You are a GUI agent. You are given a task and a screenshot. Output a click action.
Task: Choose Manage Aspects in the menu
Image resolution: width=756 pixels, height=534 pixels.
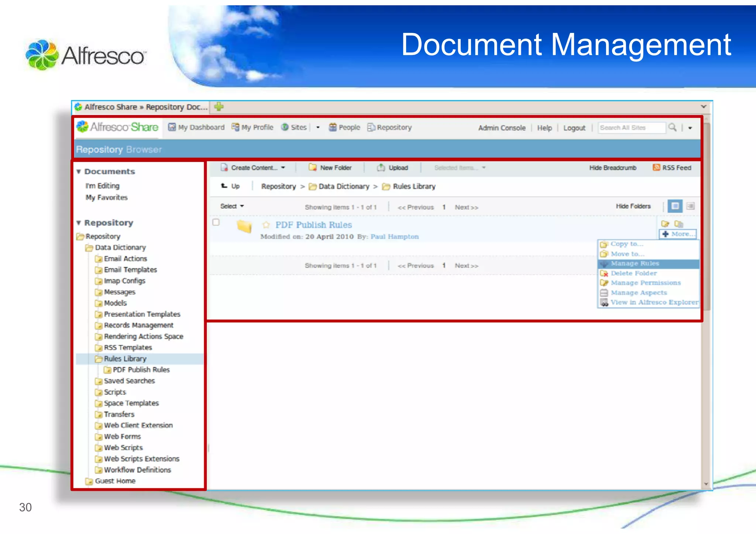pyautogui.click(x=649, y=293)
